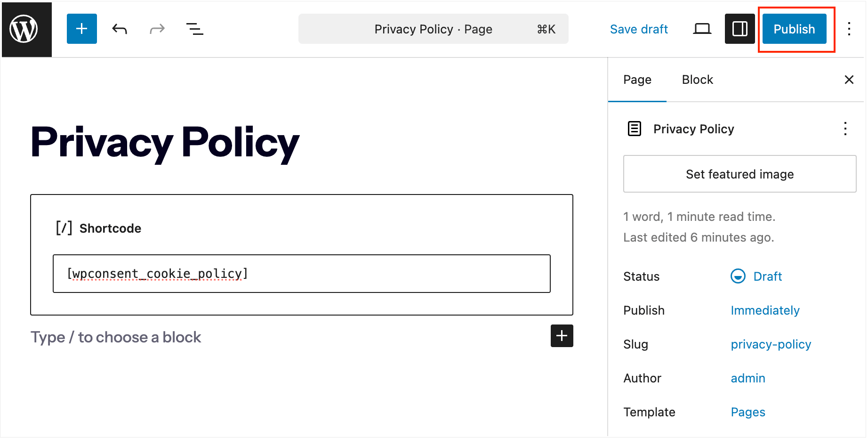The image size is (868, 438).
Task: Switch to the Block tab
Action: [x=697, y=80]
